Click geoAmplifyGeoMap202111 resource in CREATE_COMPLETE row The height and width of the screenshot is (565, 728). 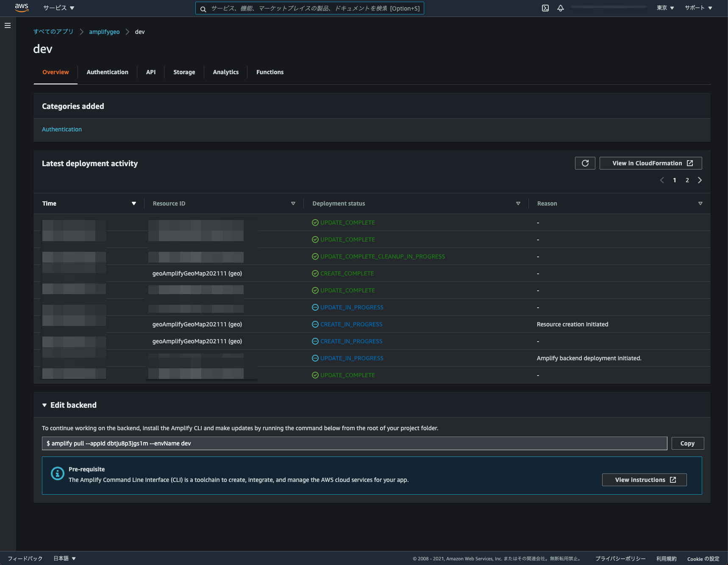pyautogui.click(x=197, y=273)
